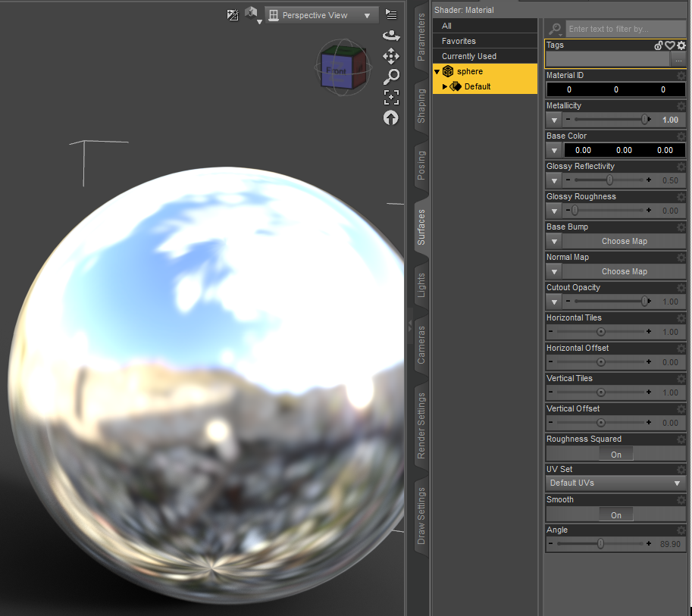Switch to the Draw Settings tab

click(421, 516)
